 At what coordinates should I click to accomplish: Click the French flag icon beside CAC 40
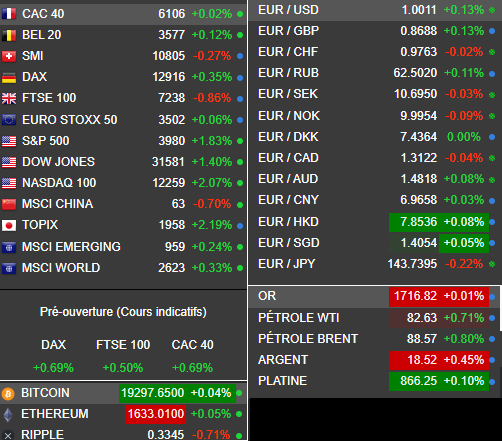(9, 14)
